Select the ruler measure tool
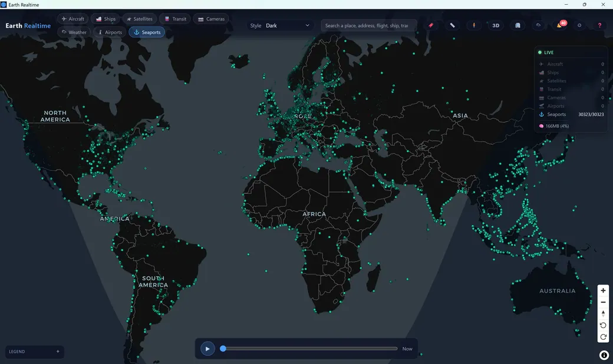This screenshot has height=364, width=613. click(452, 25)
